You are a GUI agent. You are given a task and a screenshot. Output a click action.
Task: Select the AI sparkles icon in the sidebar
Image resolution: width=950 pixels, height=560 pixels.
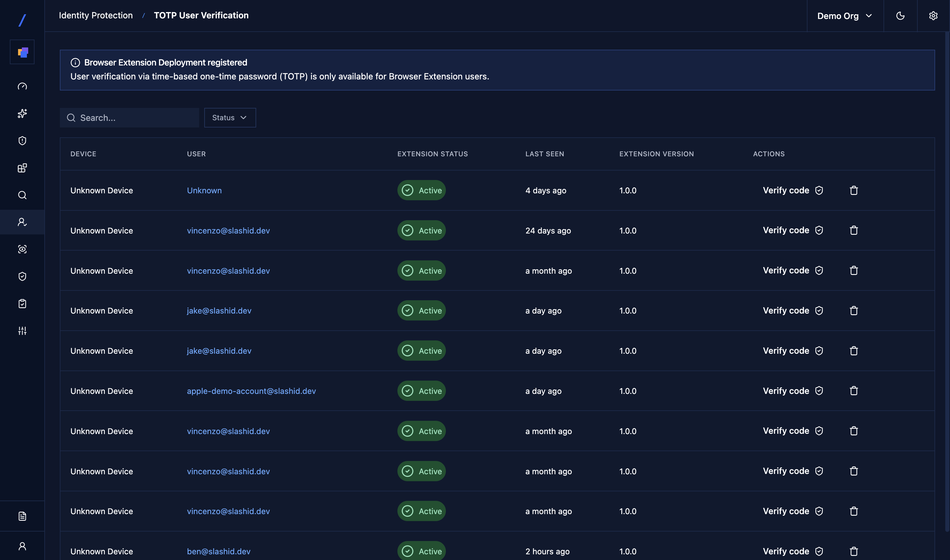(x=22, y=113)
